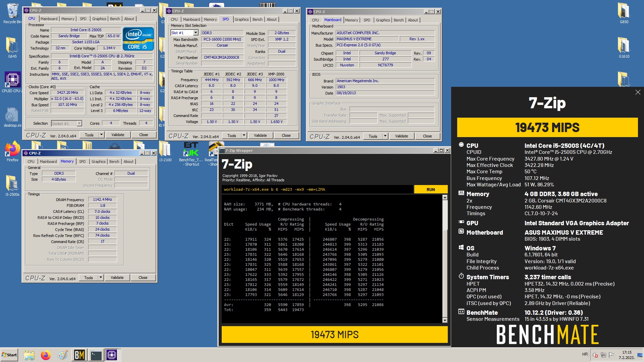Image resolution: width=644 pixels, height=362 pixels.
Task: Click the network tray icon
Action: (x=603, y=355)
